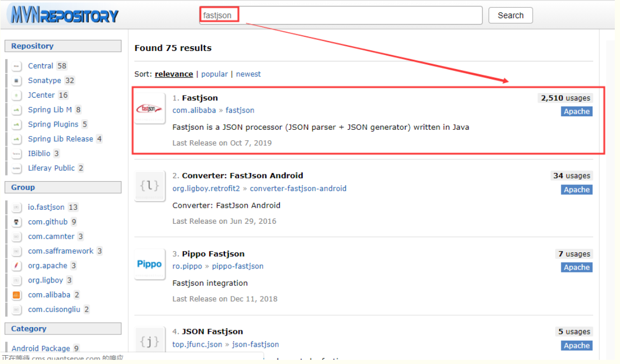Open the Android Package category
Viewport: 620px width, 364px height.
point(41,348)
